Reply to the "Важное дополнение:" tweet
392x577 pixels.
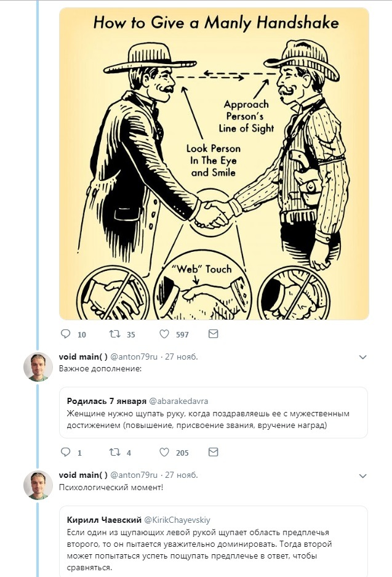[66, 453]
